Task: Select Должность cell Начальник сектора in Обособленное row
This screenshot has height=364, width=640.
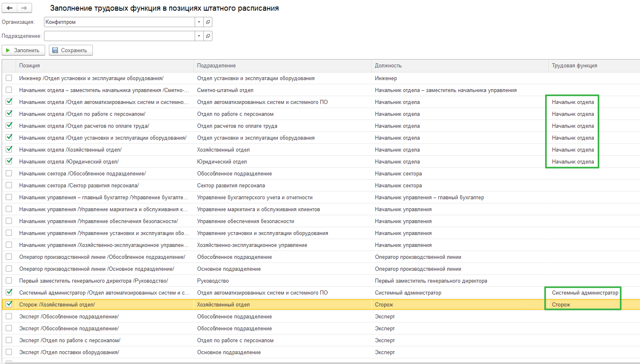Action: click(398, 174)
